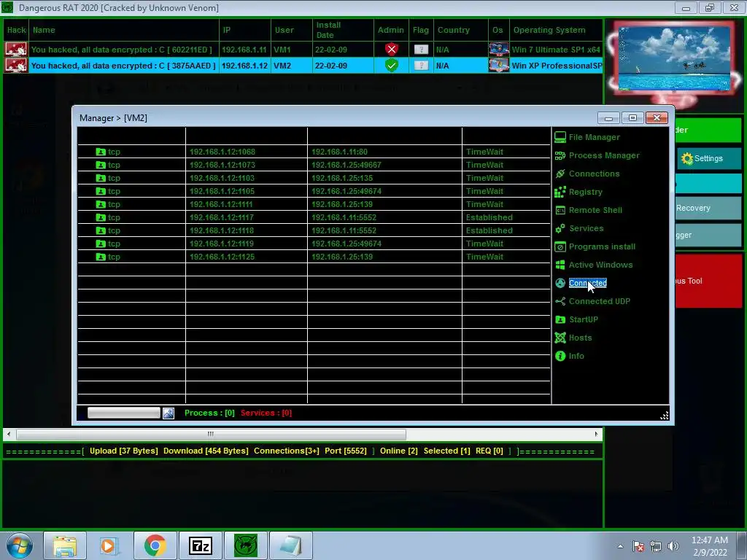Select local address 192.168.1.12:1119

222,244
